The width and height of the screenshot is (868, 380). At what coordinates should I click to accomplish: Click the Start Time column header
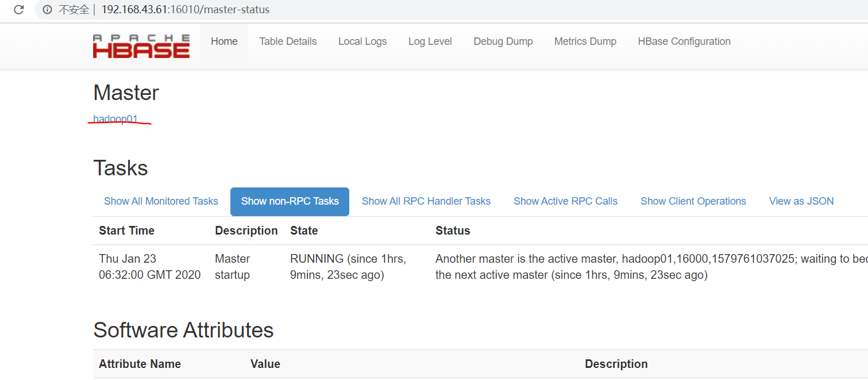127,231
